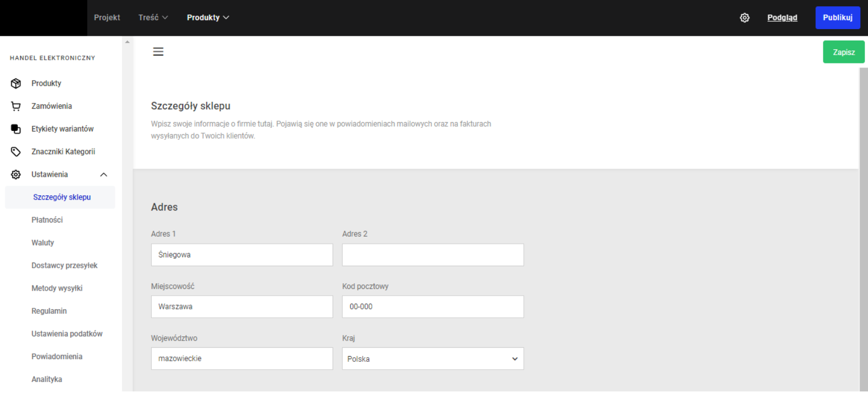
Task: Click Zamówienia label in sidebar
Action: 51,106
